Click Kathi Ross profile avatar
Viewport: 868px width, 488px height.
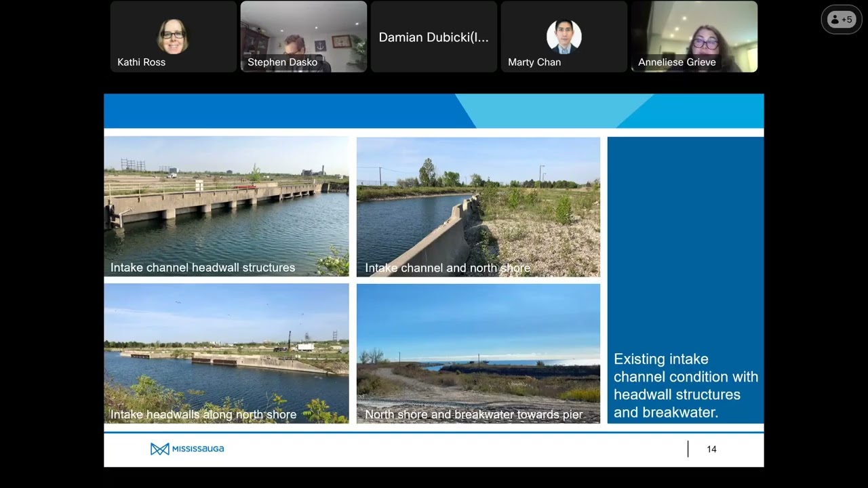tap(173, 37)
